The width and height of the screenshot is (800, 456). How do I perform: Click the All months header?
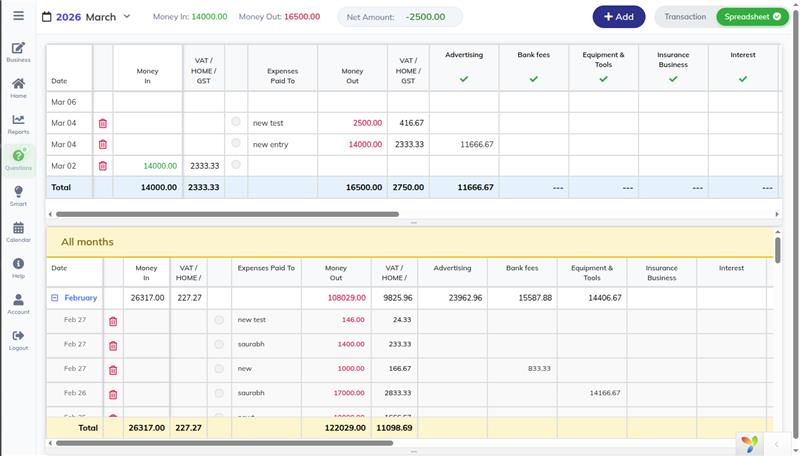(x=410, y=242)
